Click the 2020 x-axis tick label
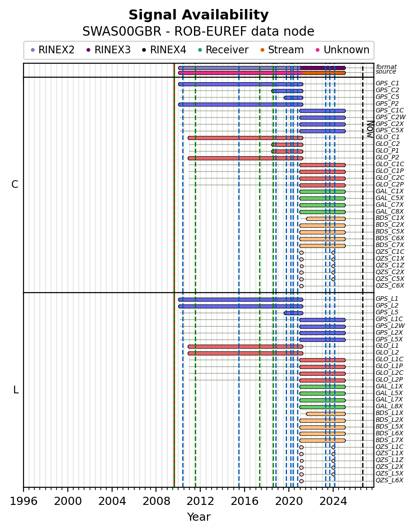Viewport: 415px width, 532px height. [x=289, y=501]
